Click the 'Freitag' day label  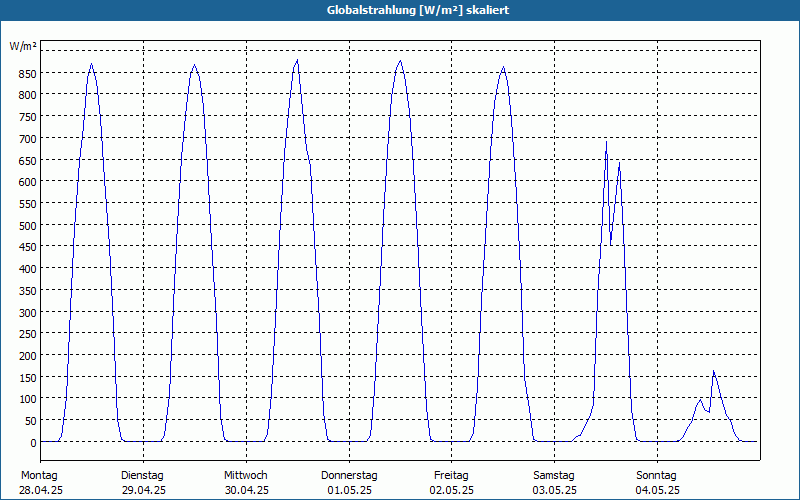point(451,476)
